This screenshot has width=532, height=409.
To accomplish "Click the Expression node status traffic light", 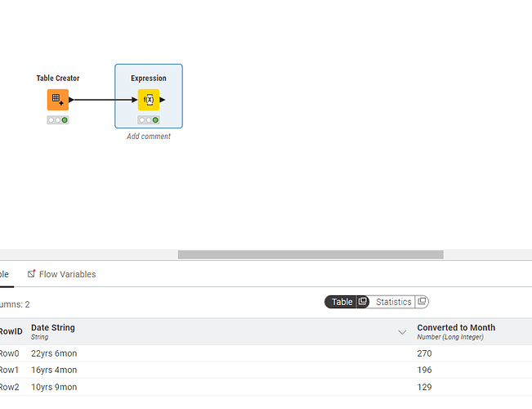I will [149, 120].
